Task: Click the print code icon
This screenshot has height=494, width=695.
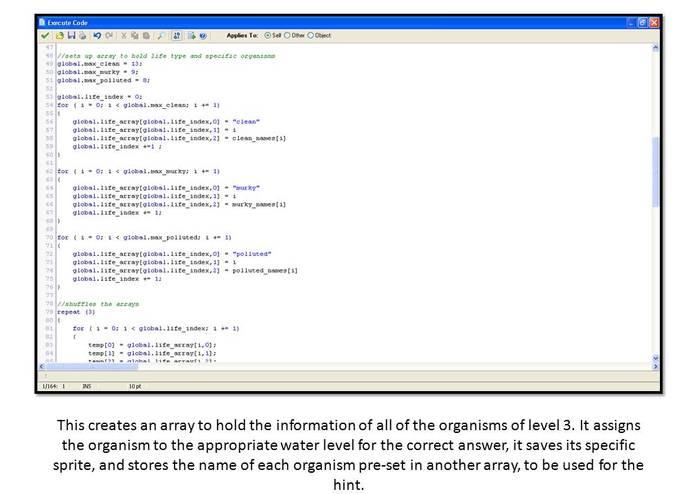Action: [82, 35]
